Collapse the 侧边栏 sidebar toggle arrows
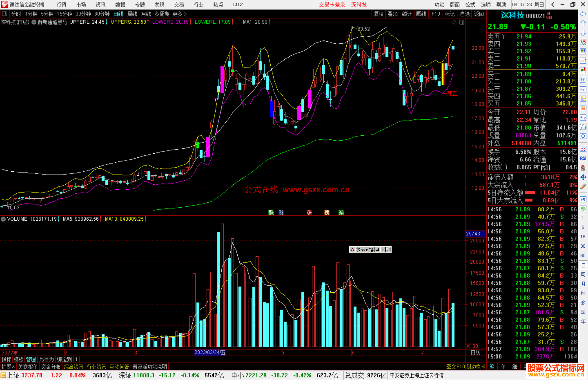 pos(484,367)
